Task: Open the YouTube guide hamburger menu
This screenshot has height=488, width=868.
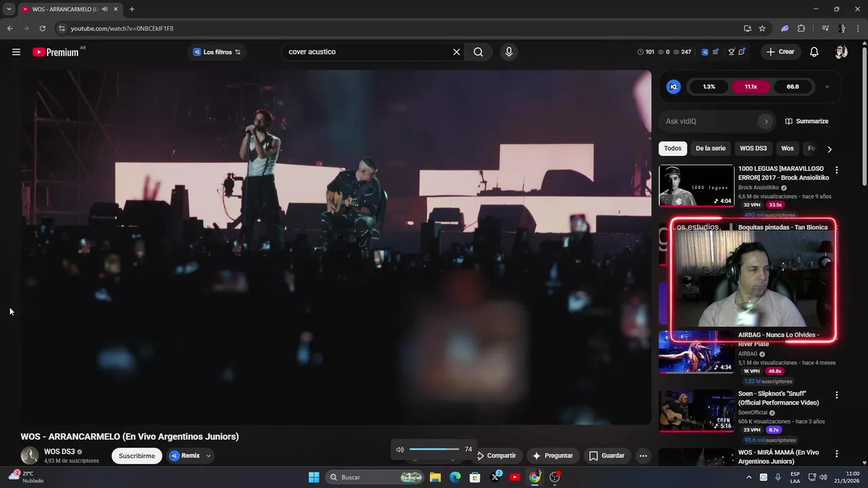Action: (16, 52)
